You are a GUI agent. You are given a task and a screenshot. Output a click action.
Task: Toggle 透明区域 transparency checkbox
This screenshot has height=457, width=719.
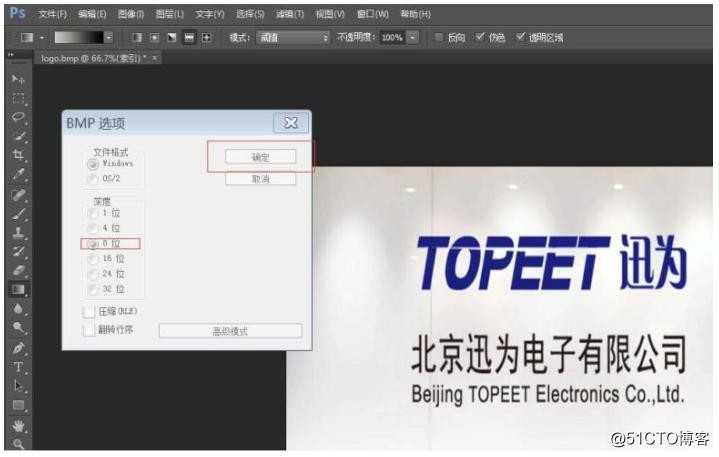[520, 37]
